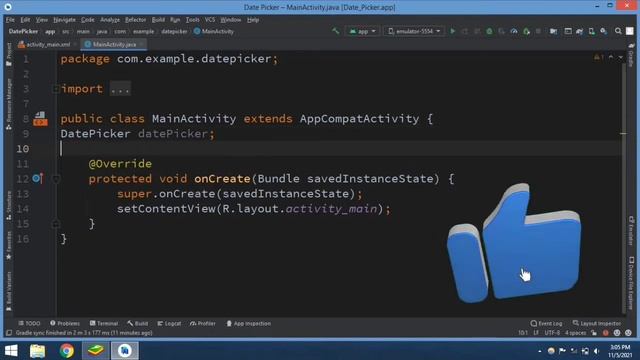Expand the folded import statement

[56, 89]
